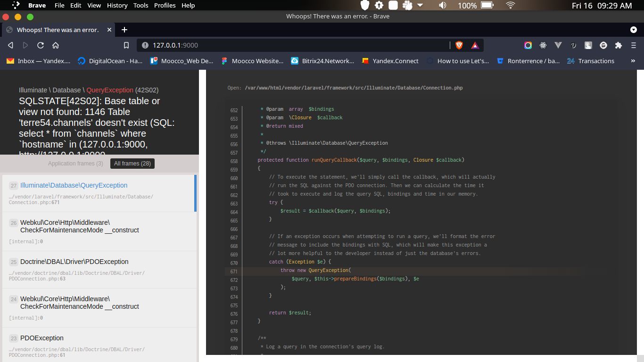Click the ghost face extension icon
Screen dimensions: 644x362
click(603, 45)
